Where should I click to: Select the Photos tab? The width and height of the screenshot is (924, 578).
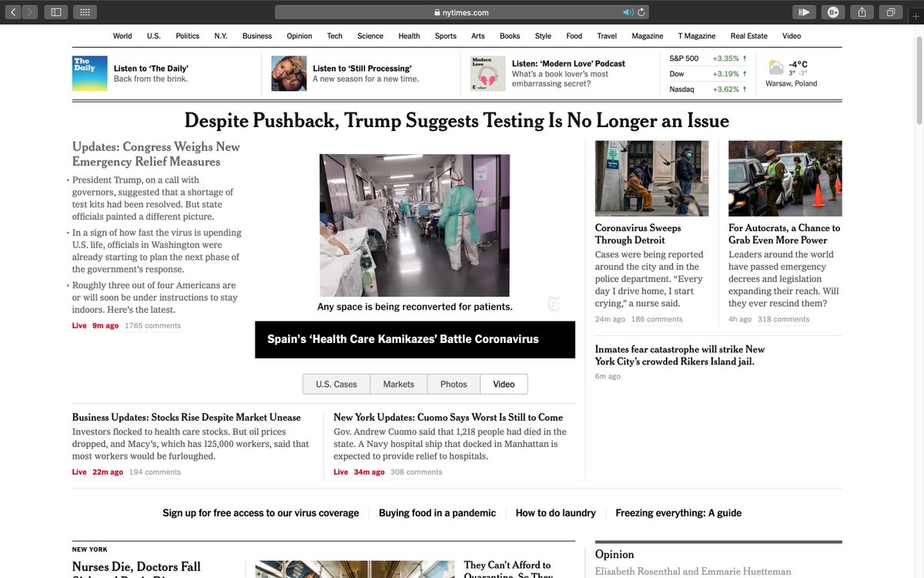point(454,384)
